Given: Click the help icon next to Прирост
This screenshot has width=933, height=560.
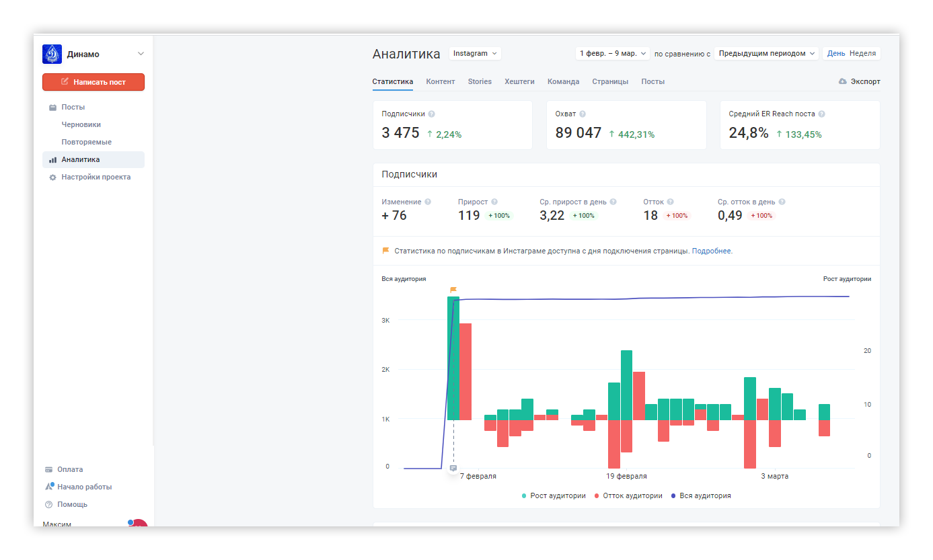Looking at the screenshot, I should coord(494,202).
